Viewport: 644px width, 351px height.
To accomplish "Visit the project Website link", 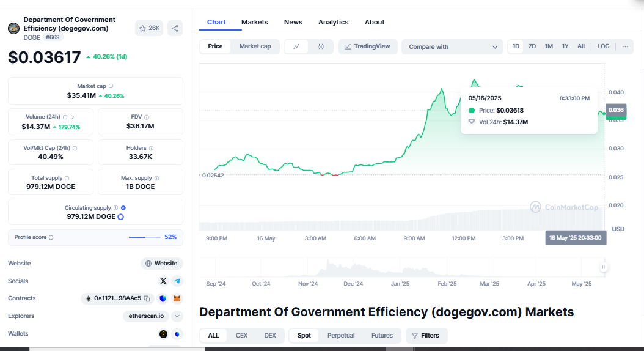I will [162, 264].
